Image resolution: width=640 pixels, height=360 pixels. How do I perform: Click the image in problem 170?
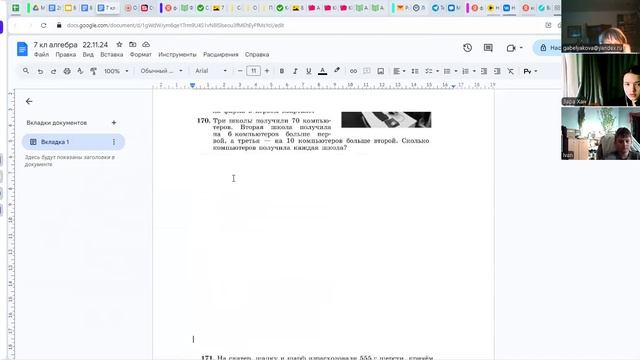click(x=386, y=120)
